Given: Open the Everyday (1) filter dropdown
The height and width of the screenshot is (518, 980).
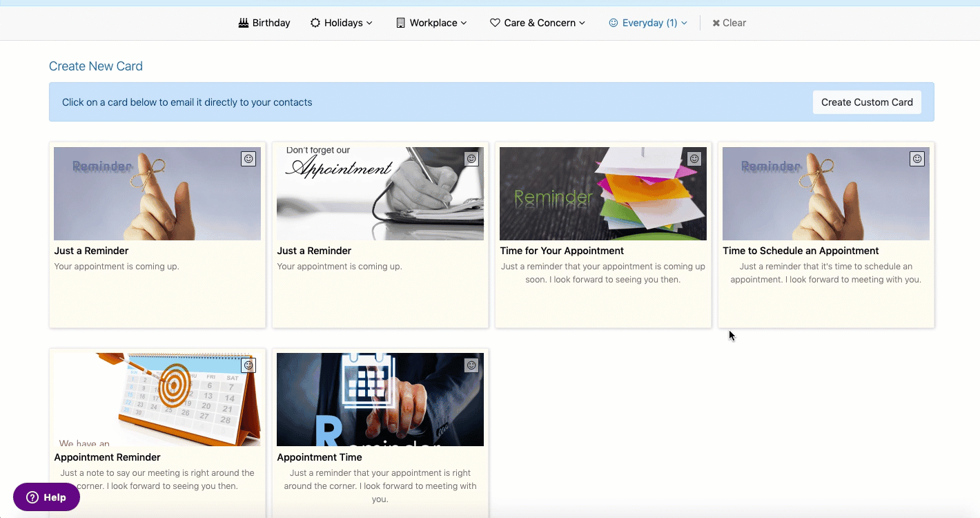Looking at the screenshot, I should [648, 23].
